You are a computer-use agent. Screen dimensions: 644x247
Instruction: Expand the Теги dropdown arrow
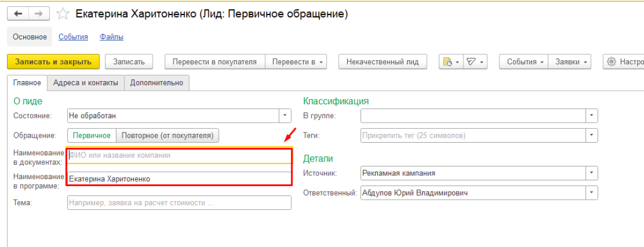[592, 135]
